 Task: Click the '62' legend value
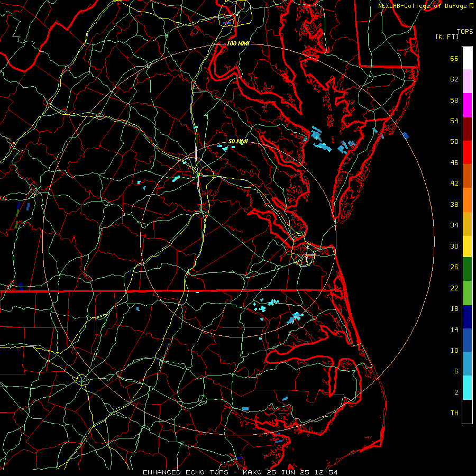click(454, 79)
